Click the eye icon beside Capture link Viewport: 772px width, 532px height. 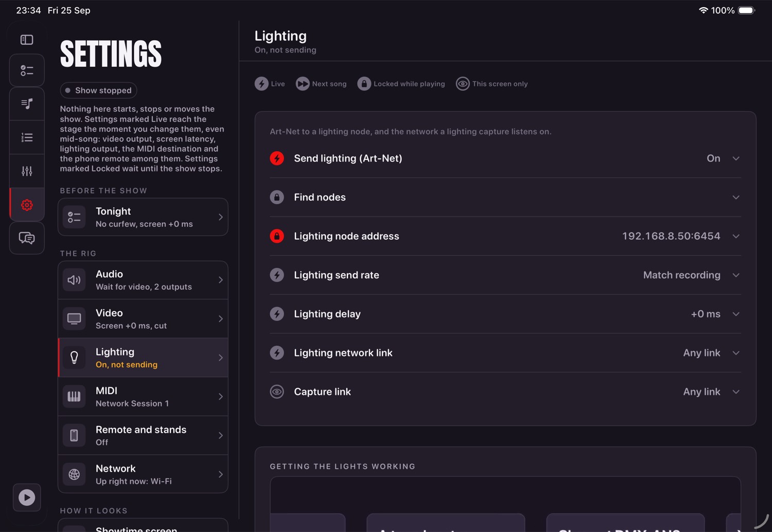tap(277, 392)
